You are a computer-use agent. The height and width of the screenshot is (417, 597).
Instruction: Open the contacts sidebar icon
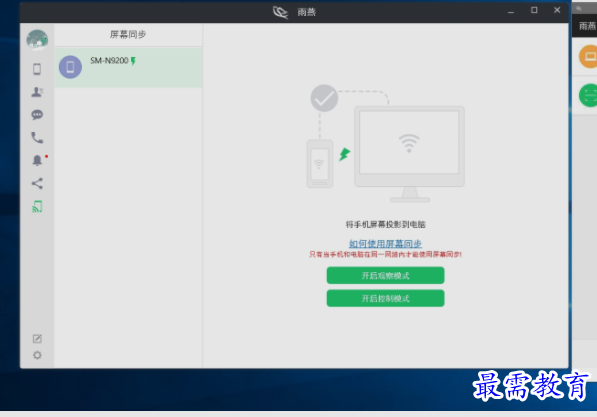pos(37,92)
